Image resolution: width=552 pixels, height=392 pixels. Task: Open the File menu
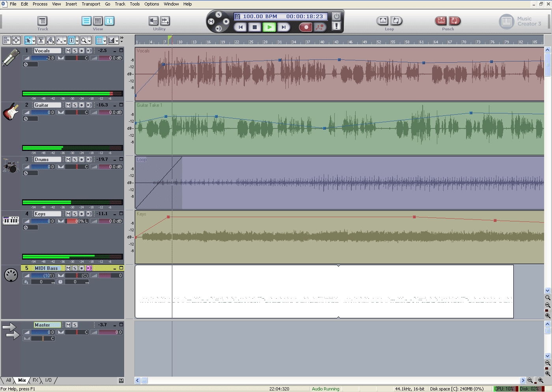[13, 4]
